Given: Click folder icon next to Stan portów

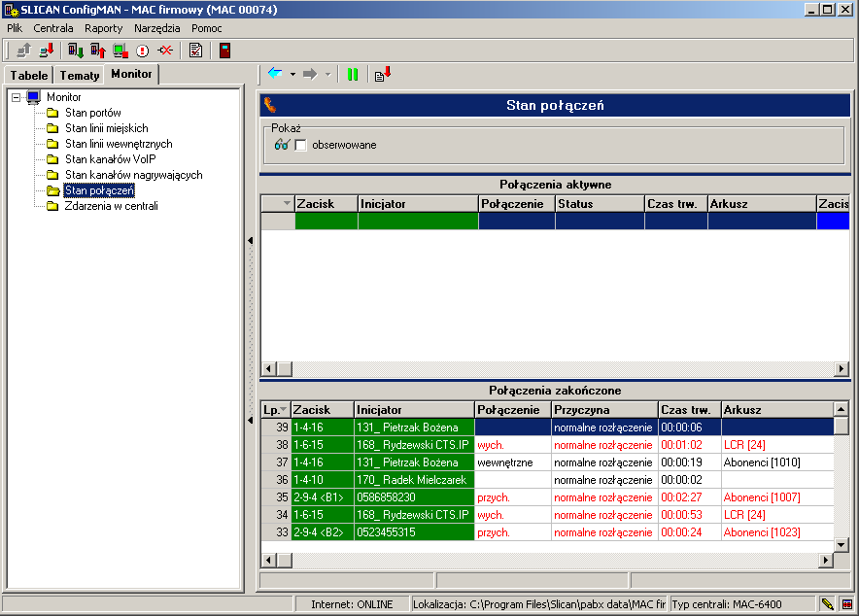Looking at the screenshot, I should 52,113.
